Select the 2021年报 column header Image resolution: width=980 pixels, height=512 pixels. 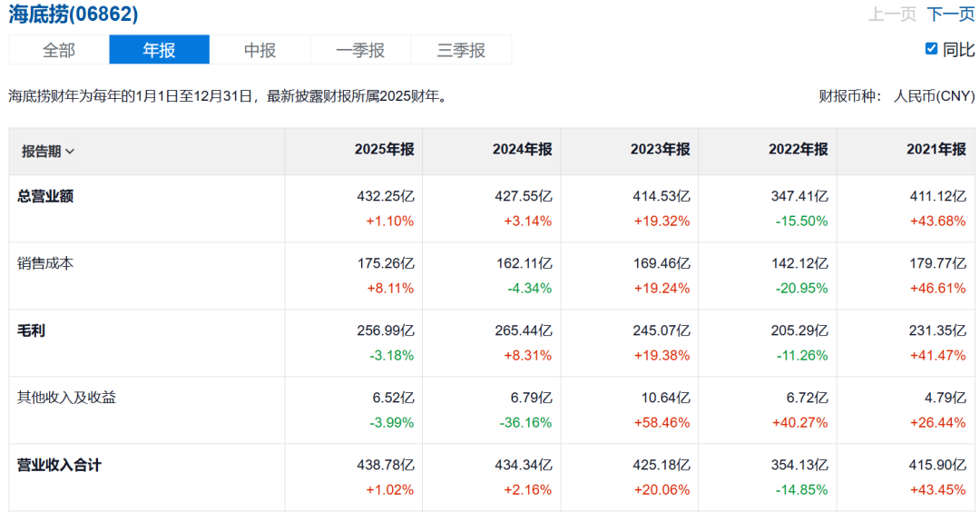[936, 150]
